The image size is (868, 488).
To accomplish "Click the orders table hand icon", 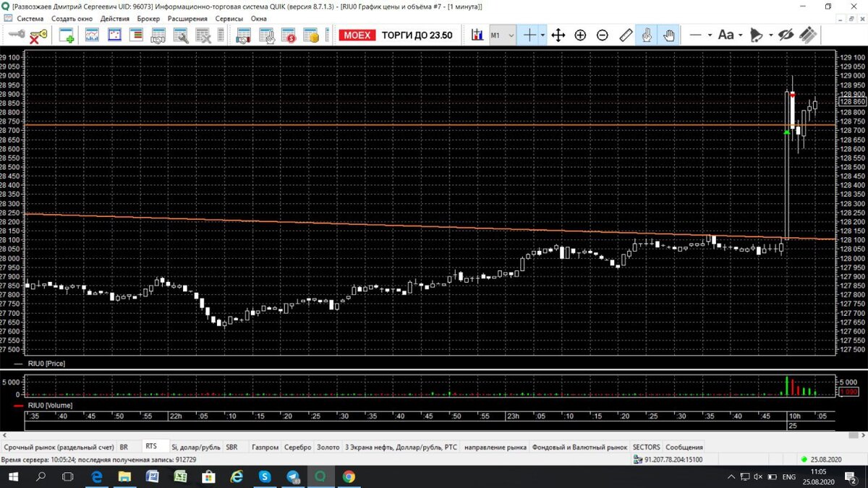I will 266,35.
